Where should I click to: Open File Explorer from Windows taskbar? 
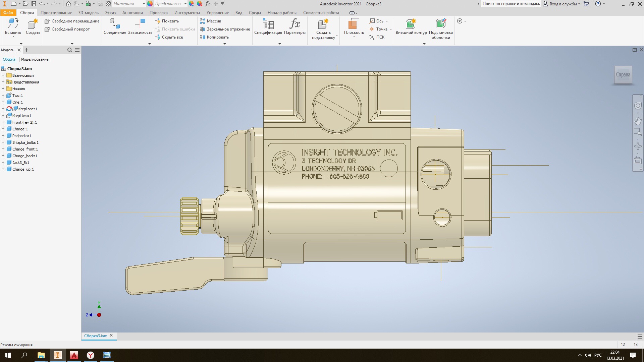pos(41,355)
